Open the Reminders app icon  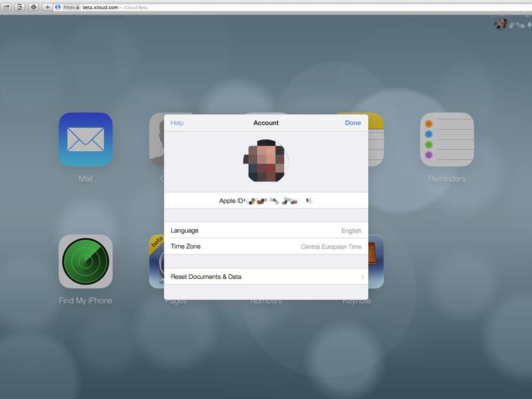click(447, 139)
